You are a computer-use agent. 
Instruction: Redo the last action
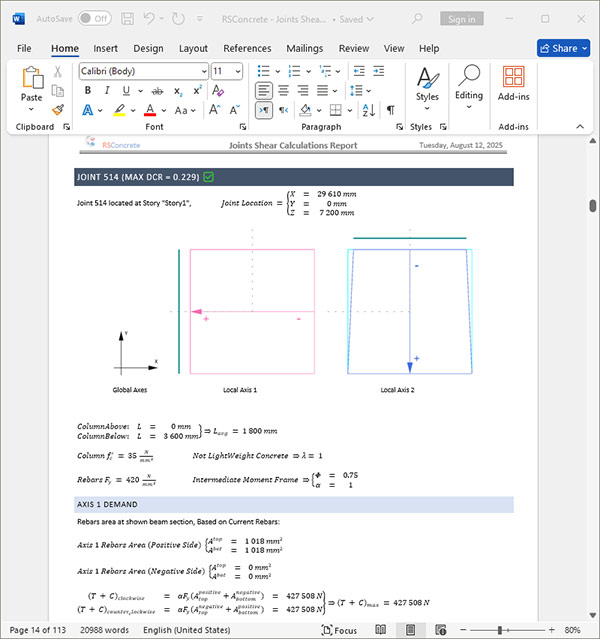click(178, 19)
